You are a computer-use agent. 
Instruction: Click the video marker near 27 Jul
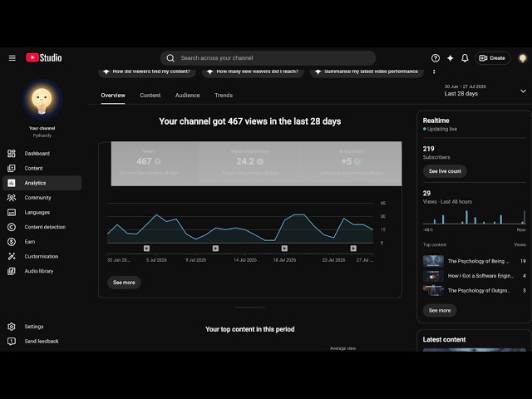point(353,249)
